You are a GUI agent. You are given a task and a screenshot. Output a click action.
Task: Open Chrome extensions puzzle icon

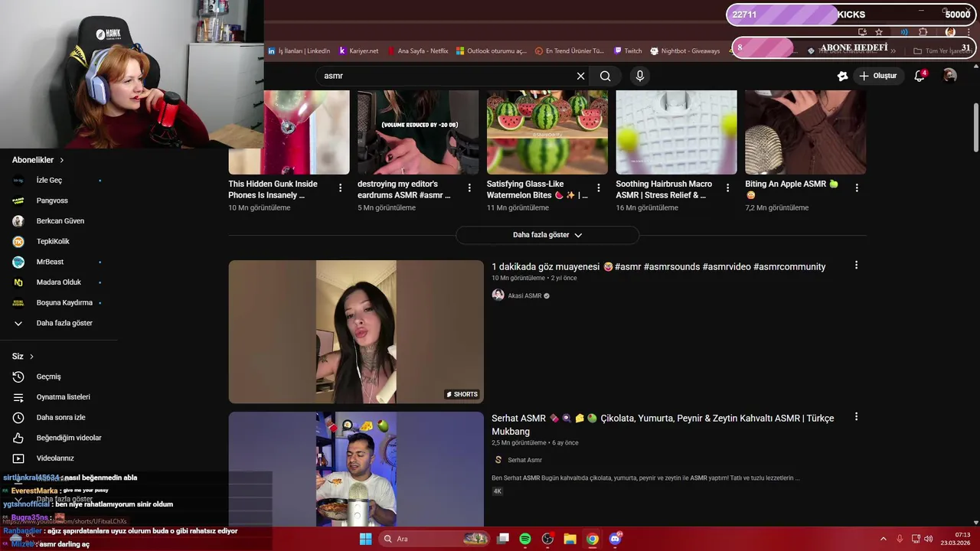923,32
